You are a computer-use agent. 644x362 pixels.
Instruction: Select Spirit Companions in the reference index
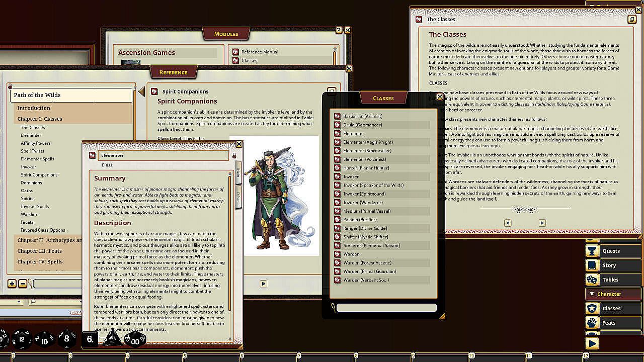39,175
